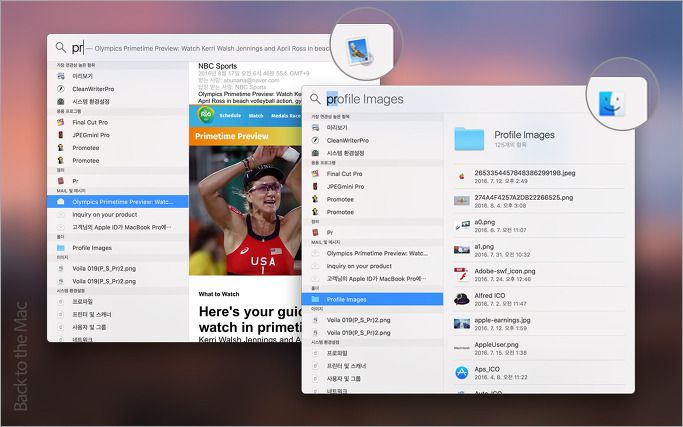The image size is (683, 427).
Task: Select JPEGmini Pro in the back Spotlight list
Action: pyautogui.click(x=118, y=135)
